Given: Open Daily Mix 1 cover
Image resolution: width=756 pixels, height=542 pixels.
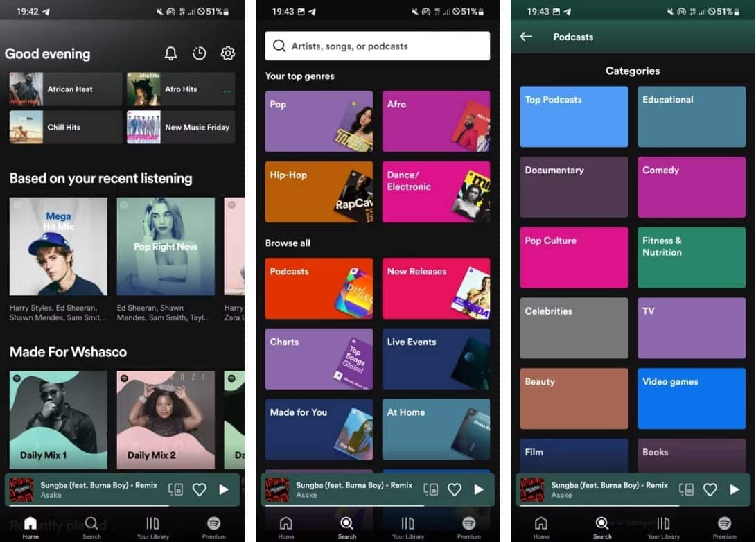Looking at the screenshot, I should [x=58, y=419].
